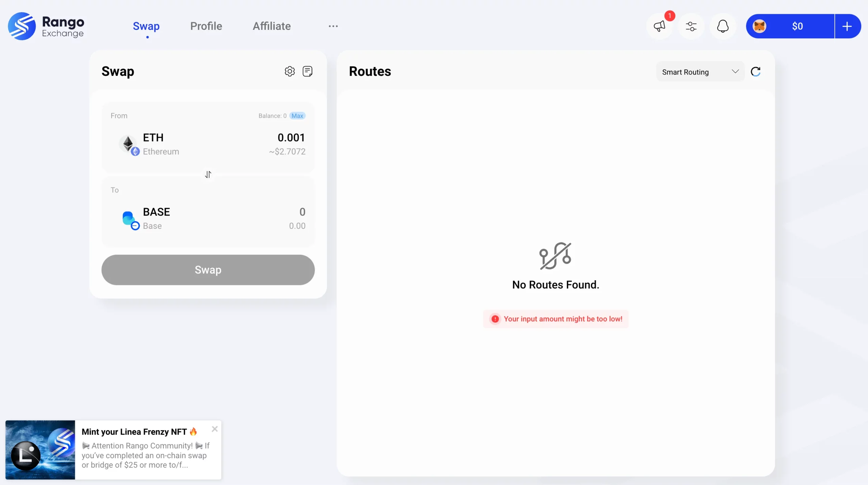
Task: Open swap settings gear icon
Action: 289,71
